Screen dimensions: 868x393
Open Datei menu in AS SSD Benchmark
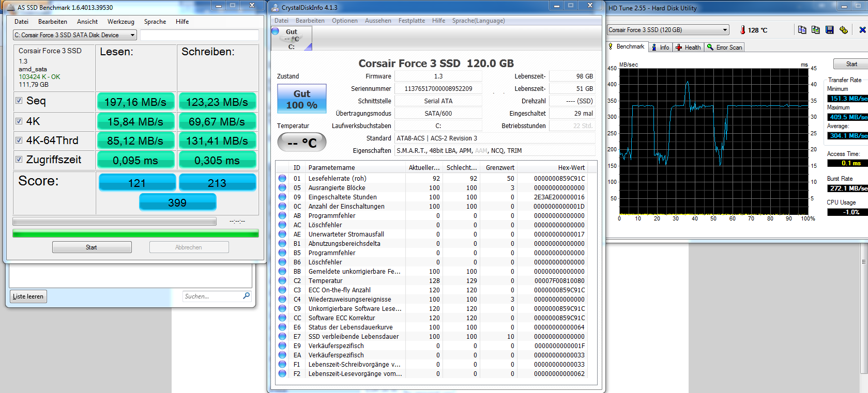click(22, 22)
